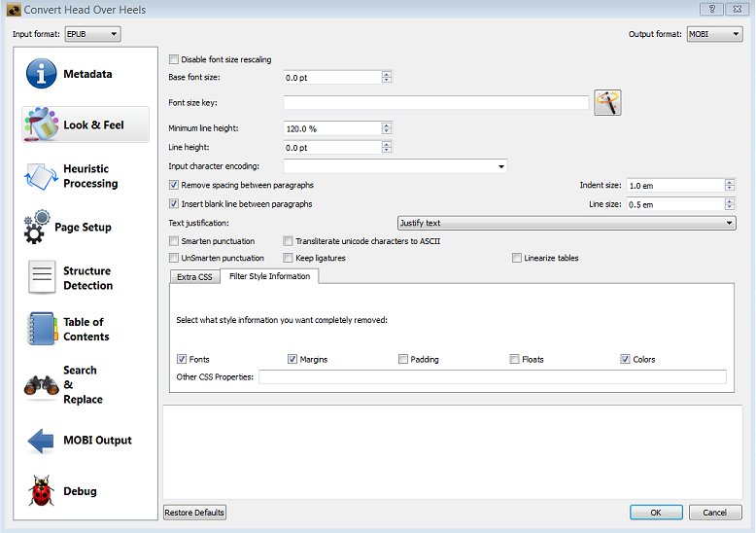
Task: Go to the Metadata section
Action: point(86,74)
